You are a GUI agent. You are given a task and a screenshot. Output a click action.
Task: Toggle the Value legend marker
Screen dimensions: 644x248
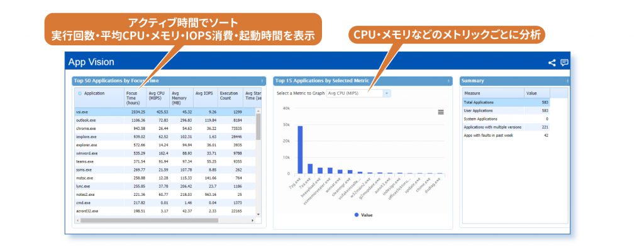point(357,215)
